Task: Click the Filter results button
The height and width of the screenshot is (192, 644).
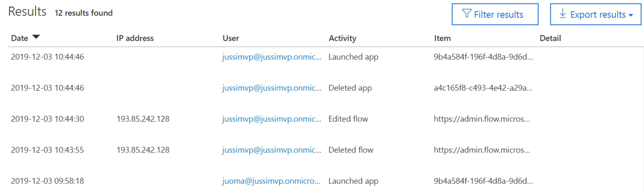Action: pos(495,14)
